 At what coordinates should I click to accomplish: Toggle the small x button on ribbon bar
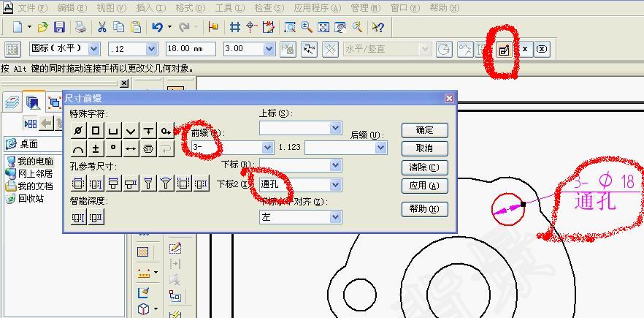pyautogui.click(x=525, y=50)
